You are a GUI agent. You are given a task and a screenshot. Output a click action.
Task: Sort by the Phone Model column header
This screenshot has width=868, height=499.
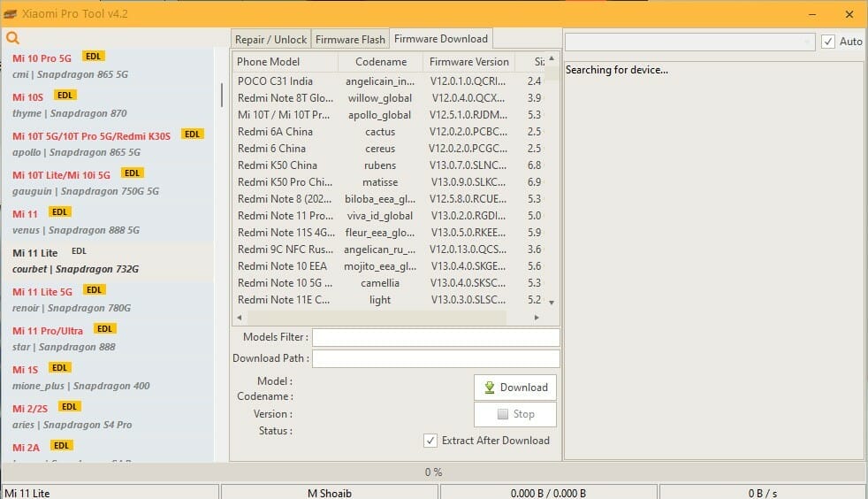coord(286,61)
